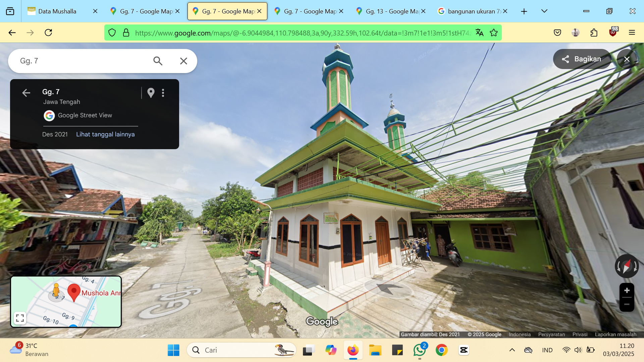
Task: Zoom in with the plus button
Action: click(x=627, y=290)
